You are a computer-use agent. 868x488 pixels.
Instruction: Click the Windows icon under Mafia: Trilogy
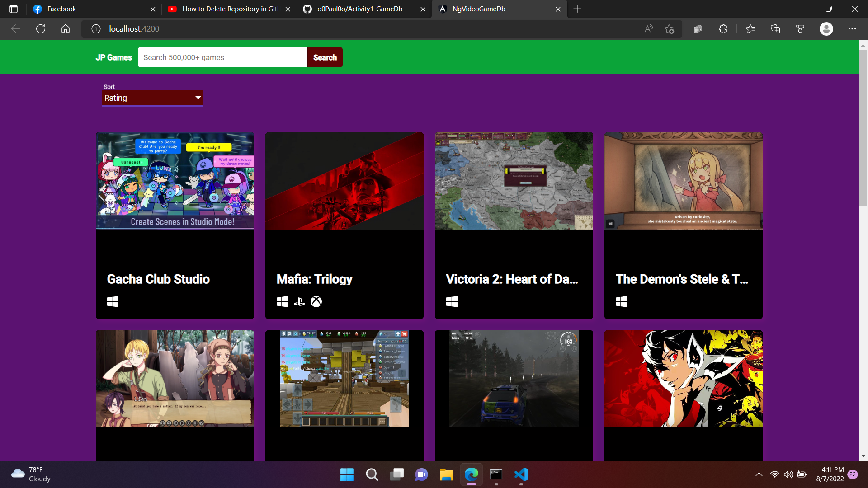282,301
